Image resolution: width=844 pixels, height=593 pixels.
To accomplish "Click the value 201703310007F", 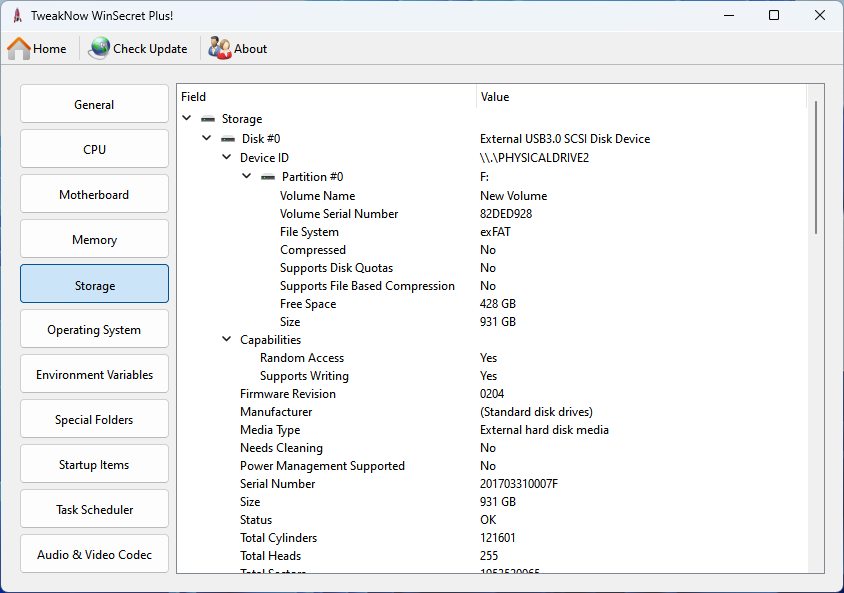I will (519, 484).
